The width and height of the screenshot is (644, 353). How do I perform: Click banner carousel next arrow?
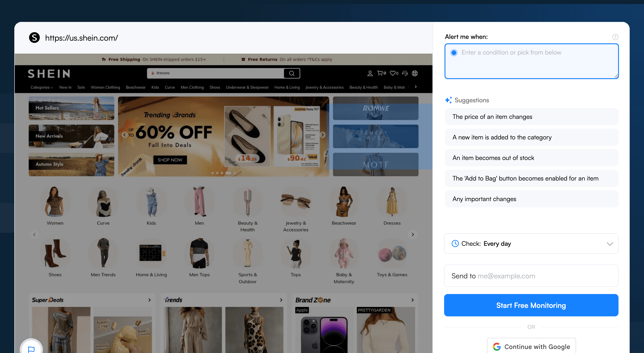point(322,135)
